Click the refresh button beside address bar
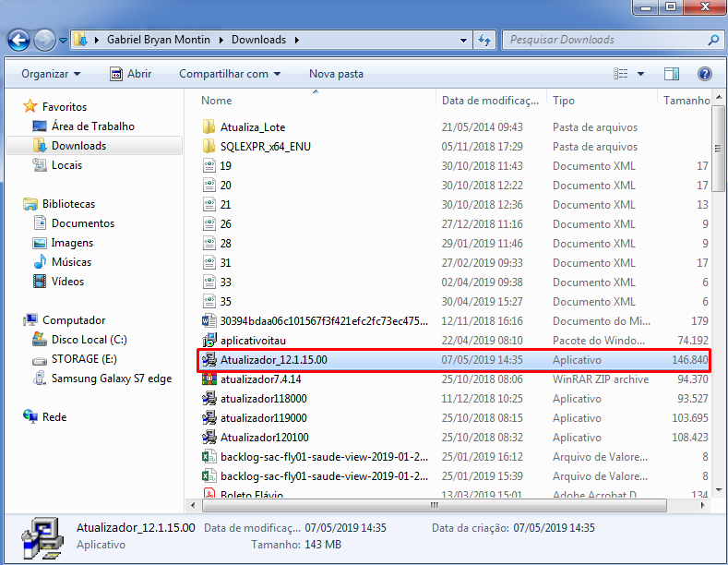This screenshot has width=728, height=565. point(484,41)
